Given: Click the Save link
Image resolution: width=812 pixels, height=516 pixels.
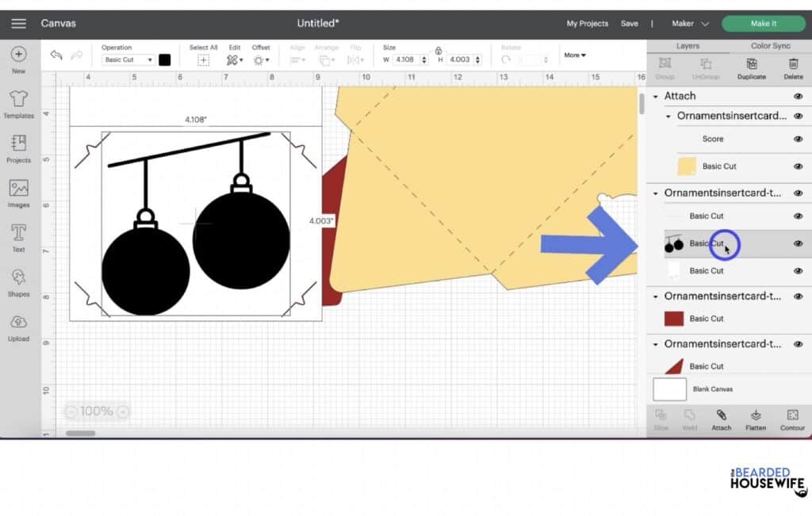Looking at the screenshot, I should (x=630, y=24).
